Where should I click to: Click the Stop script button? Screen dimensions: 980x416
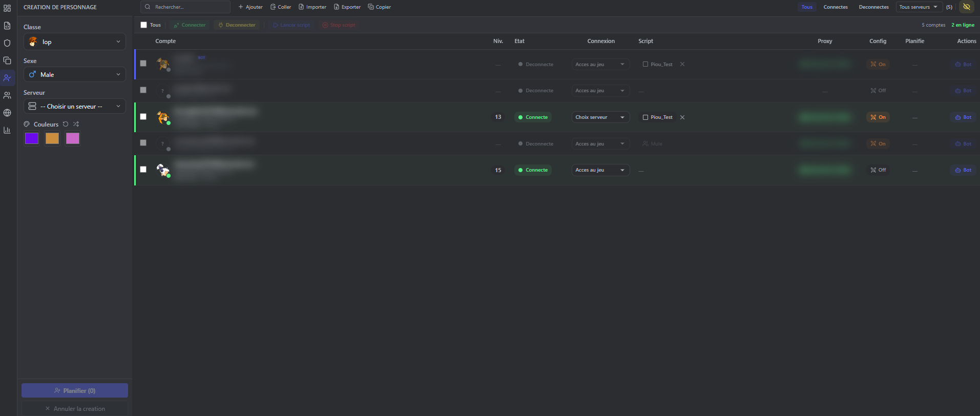pyautogui.click(x=339, y=25)
